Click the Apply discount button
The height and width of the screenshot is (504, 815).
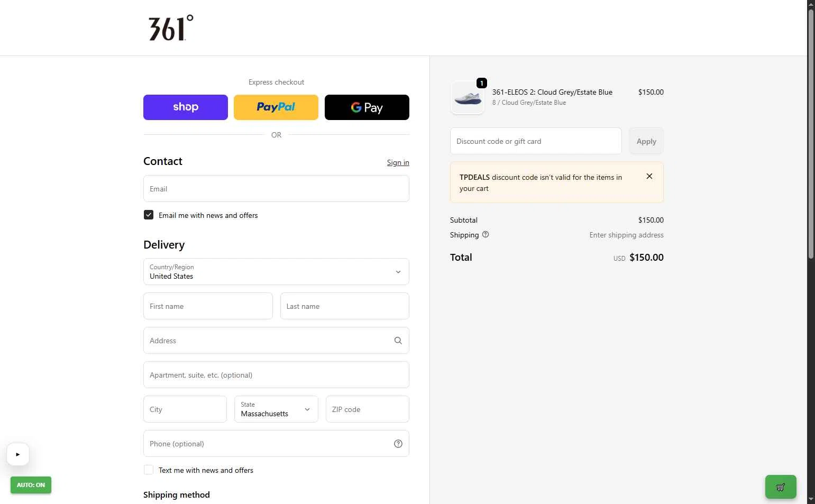click(x=646, y=141)
